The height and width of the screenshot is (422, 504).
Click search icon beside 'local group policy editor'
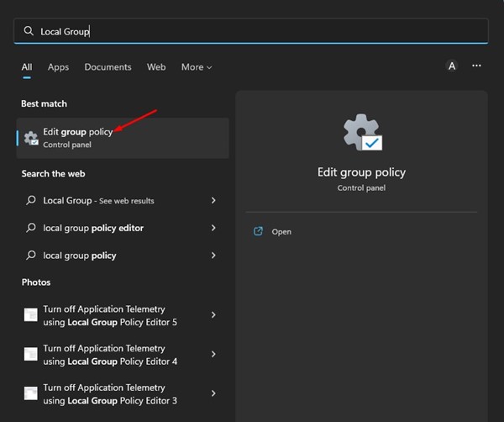(x=31, y=228)
